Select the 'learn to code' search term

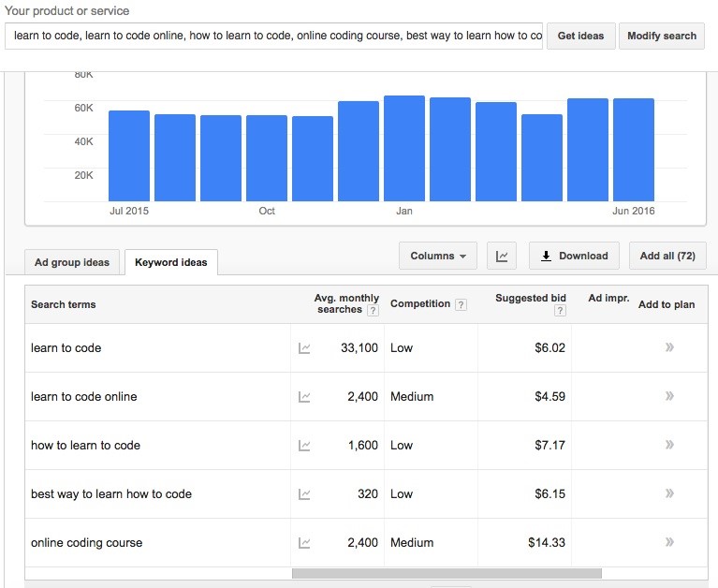click(x=66, y=348)
